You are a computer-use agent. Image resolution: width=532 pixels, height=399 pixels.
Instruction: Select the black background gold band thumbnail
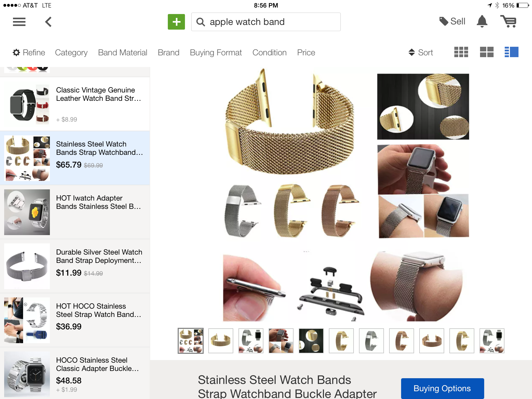pyautogui.click(x=311, y=341)
